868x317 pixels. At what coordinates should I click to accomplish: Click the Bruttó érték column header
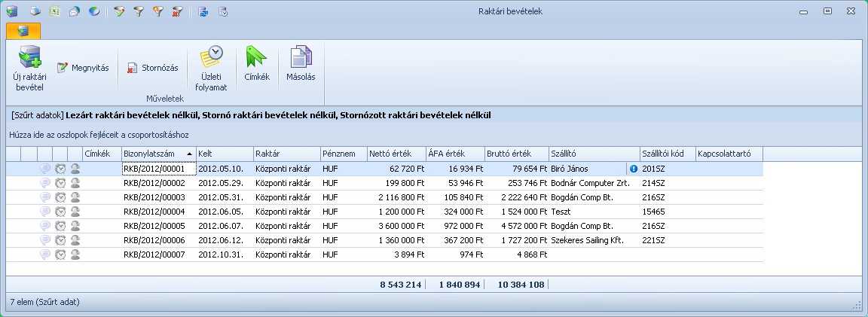click(515, 154)
